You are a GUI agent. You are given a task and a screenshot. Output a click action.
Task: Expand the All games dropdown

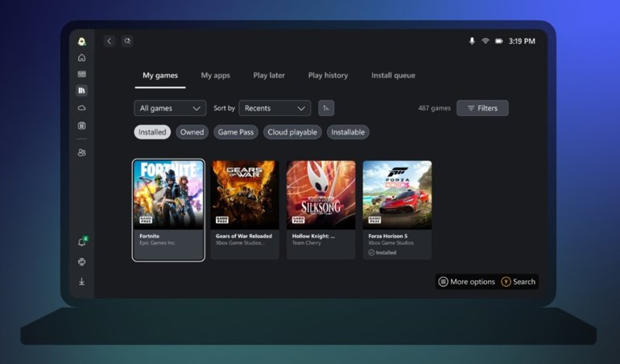pyautogui.click(x=170, y=108)
